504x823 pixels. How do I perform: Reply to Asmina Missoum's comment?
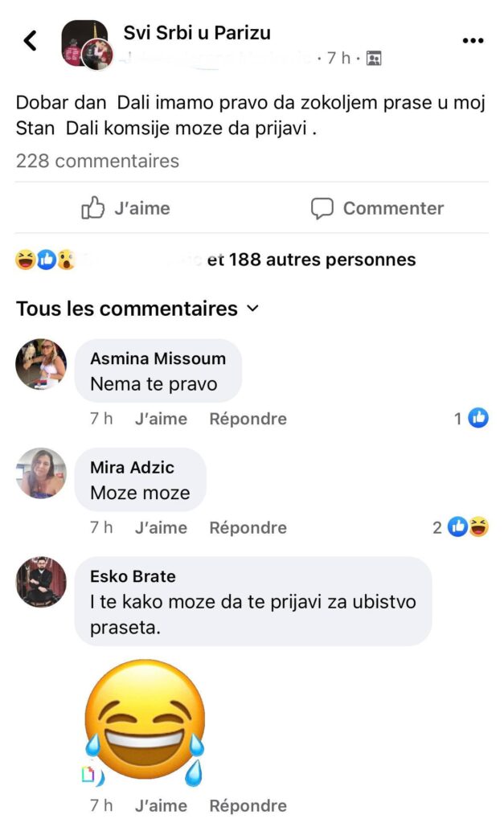(248, 419)
